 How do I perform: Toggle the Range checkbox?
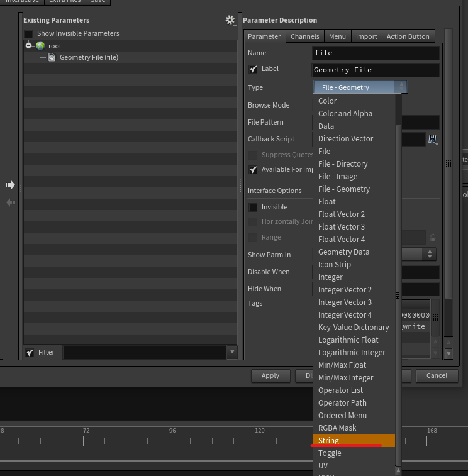point(253,238)
